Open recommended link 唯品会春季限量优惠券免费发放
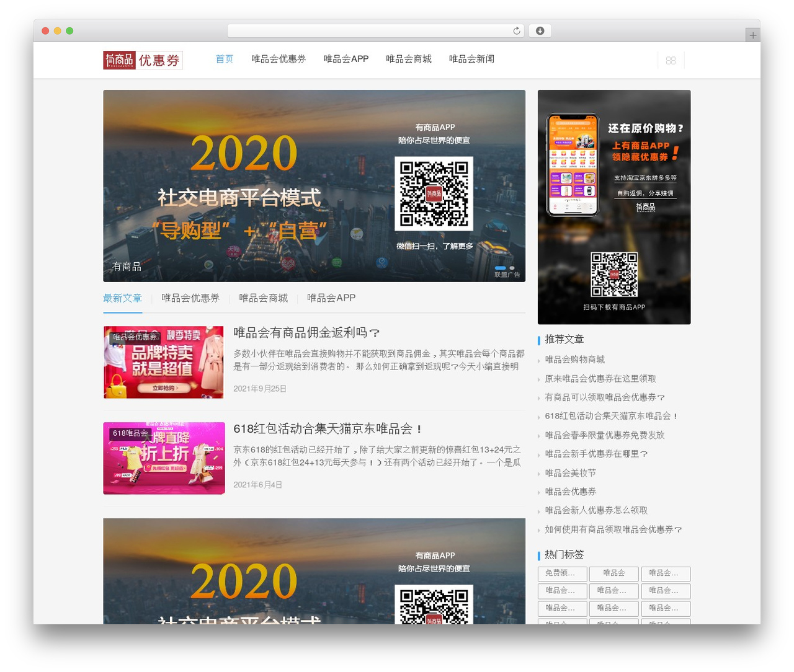This screenshot has height=672, width=794. click(605, 435)
